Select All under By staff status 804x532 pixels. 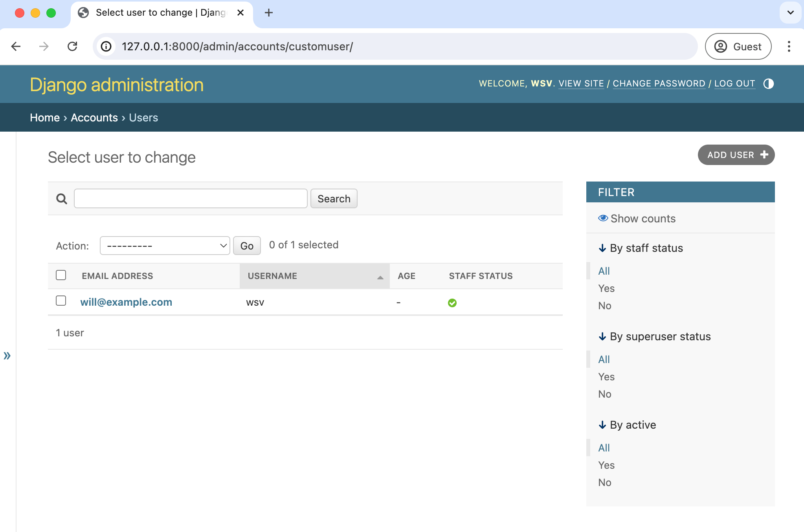tap(604, 271)
